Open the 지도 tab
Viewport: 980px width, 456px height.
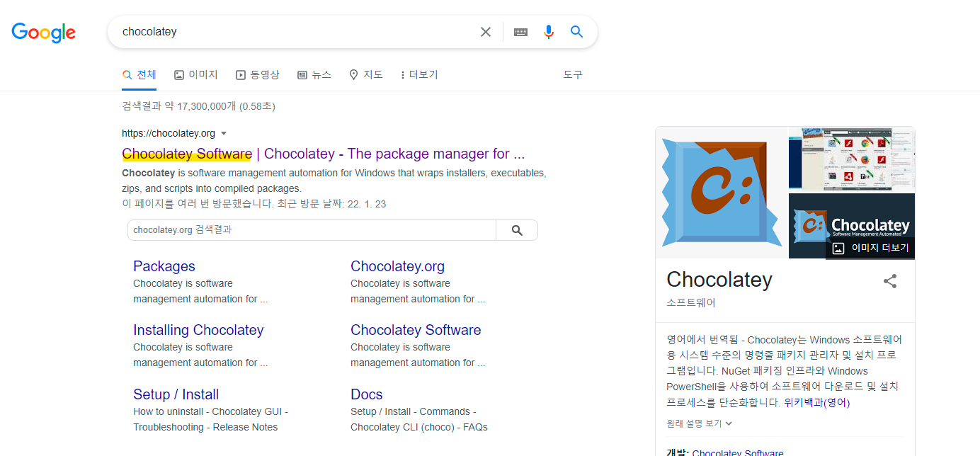click(x=366, y=74)
